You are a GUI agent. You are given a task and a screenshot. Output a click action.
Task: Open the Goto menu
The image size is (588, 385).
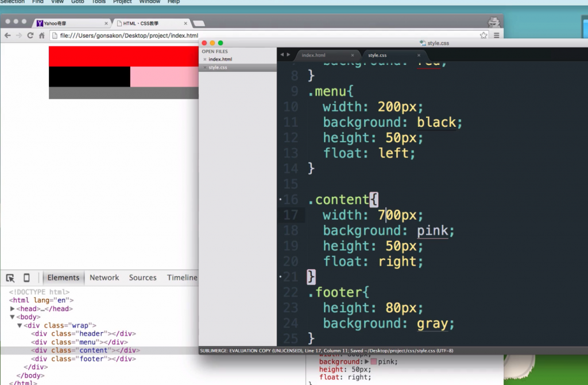point(78,2)
